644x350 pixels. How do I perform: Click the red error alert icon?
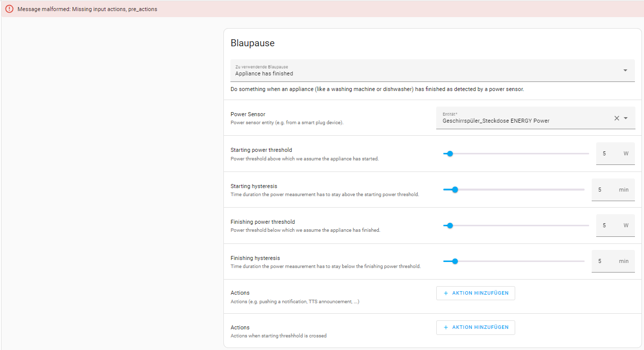(x=9, y=9)
